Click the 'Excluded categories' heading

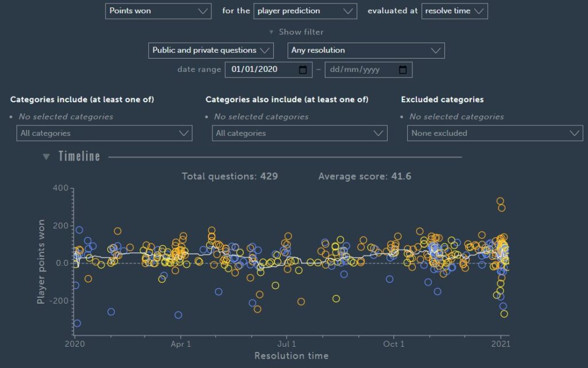click(x=442, y=99)
